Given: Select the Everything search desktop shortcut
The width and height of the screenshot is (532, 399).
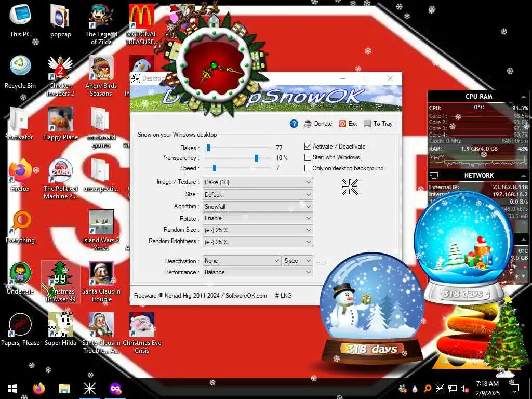Looking at the screenshot, I should pyautogui.click(x=20, y=227).
